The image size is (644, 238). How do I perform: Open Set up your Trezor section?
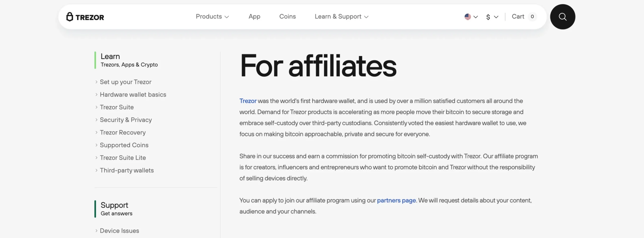point(126,82)
